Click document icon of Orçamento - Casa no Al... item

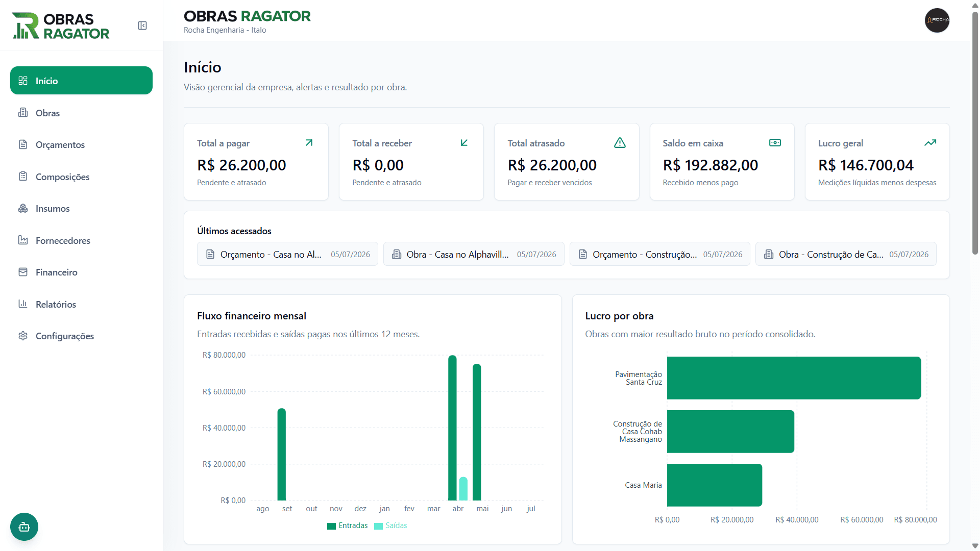[210, 254]
